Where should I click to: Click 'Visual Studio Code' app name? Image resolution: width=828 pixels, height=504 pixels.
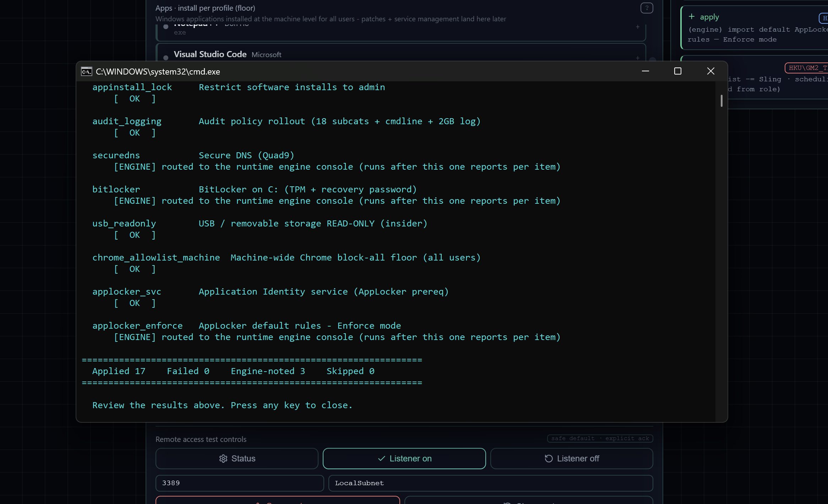(x=210, y=54)
